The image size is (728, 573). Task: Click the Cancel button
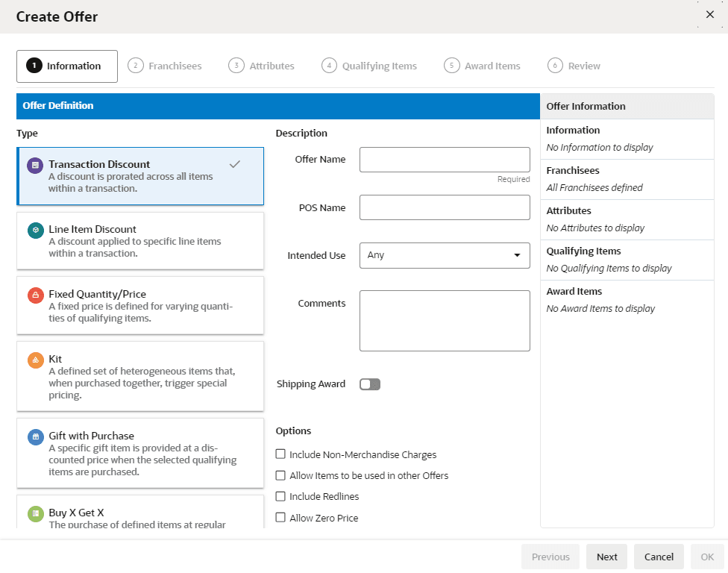(659, 557)
